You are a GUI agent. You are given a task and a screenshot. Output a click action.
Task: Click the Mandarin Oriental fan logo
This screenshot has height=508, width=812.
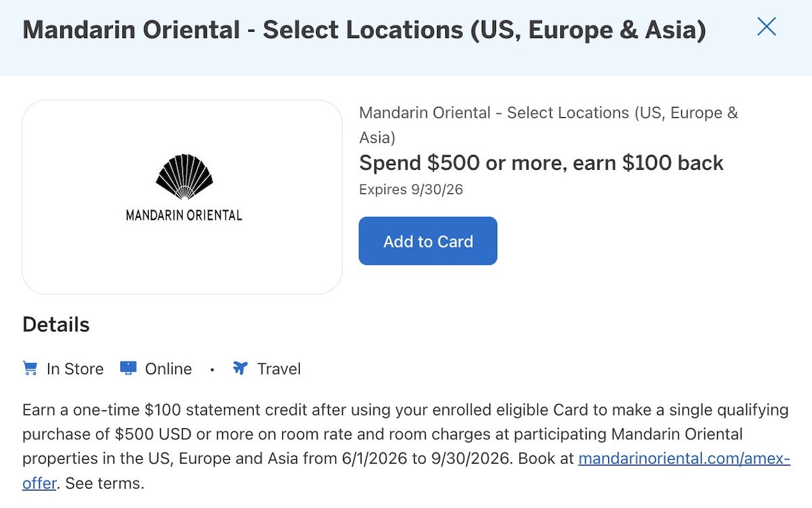pos(184,177)
